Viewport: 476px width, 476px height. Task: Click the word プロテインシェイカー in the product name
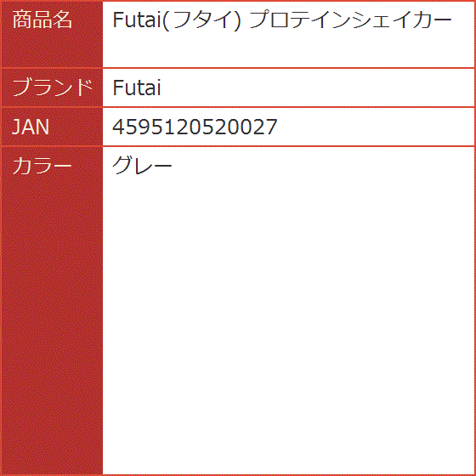tap(350, 20)
